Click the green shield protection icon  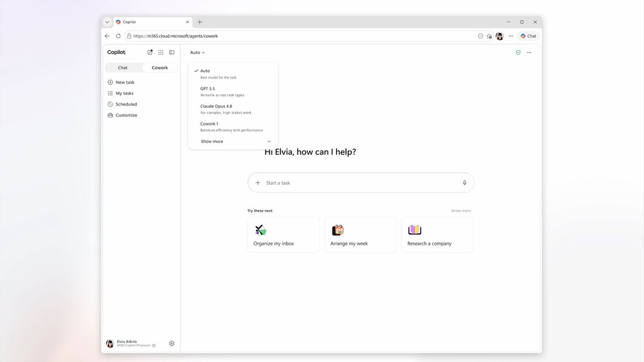click(518, 53)
